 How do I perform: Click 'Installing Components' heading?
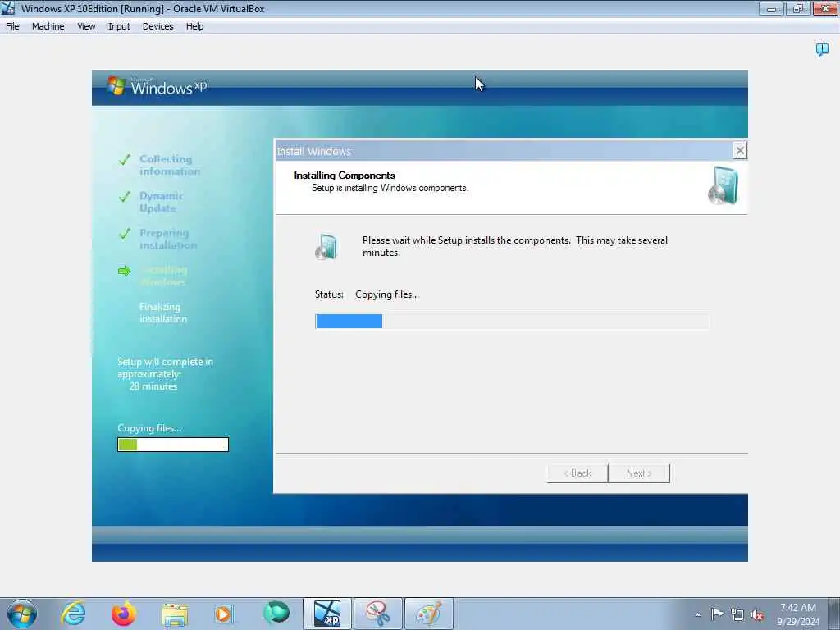point(345,176)
